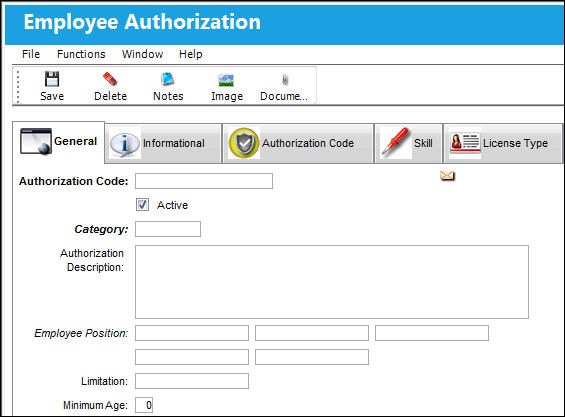Click the shield icon on Authorization Code tab
The height and width of the screenshot is (417, 565).
coord(244,143)
